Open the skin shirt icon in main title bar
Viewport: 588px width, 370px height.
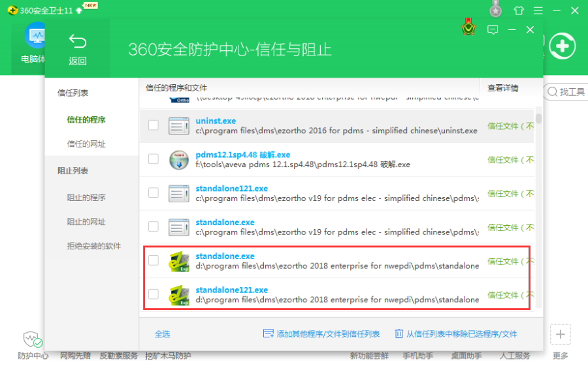tap(519, 10)
